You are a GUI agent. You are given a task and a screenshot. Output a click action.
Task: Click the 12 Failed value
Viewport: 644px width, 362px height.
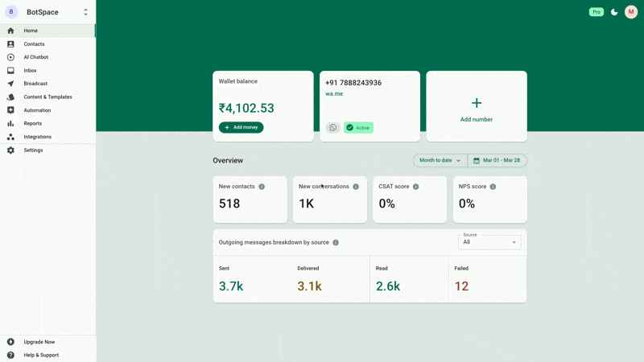(461, 286)
